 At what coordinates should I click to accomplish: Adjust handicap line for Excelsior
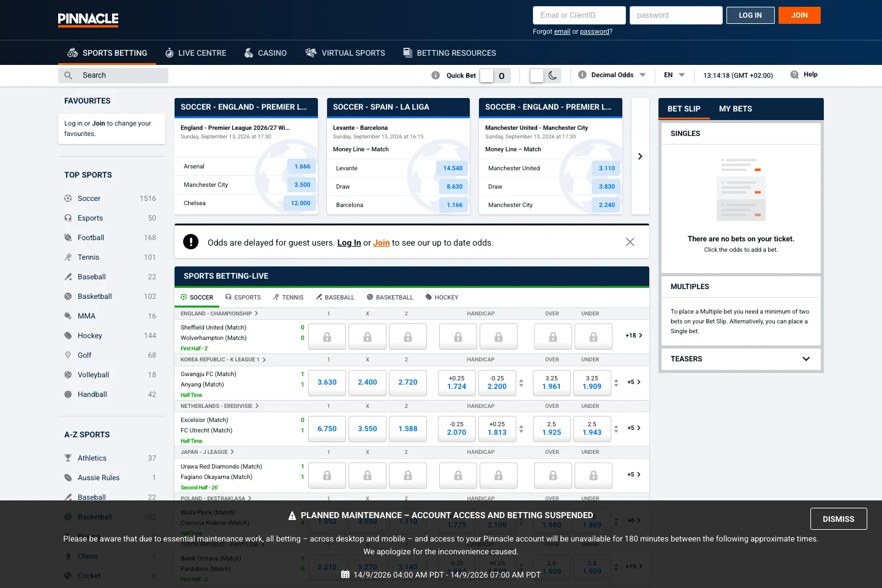tap(521, 429)
